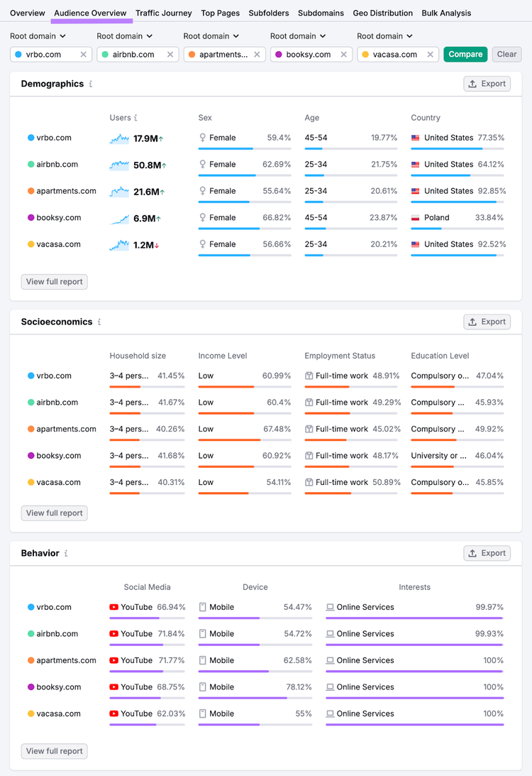The height and width of the screenshot is (776, 532).
Task: Click the green Compare button
Action: click(x=465, y=55)
